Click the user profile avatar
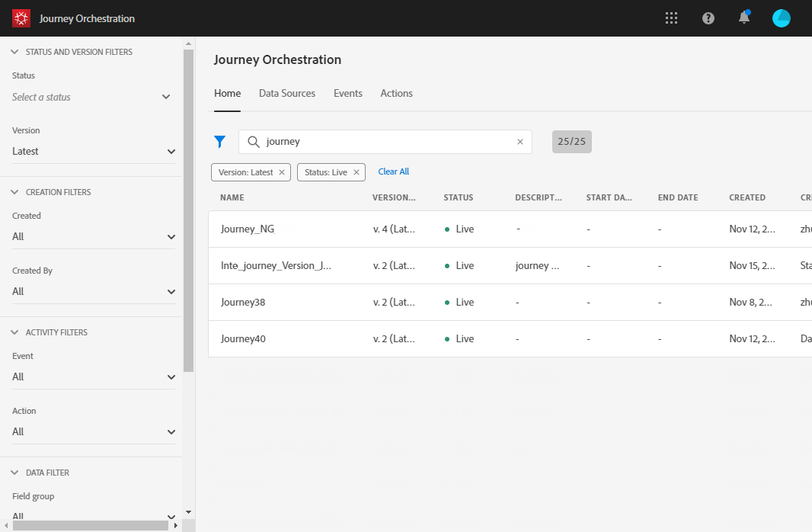The image size is (812, 532). pyautogui.click(x=781, y=18)
